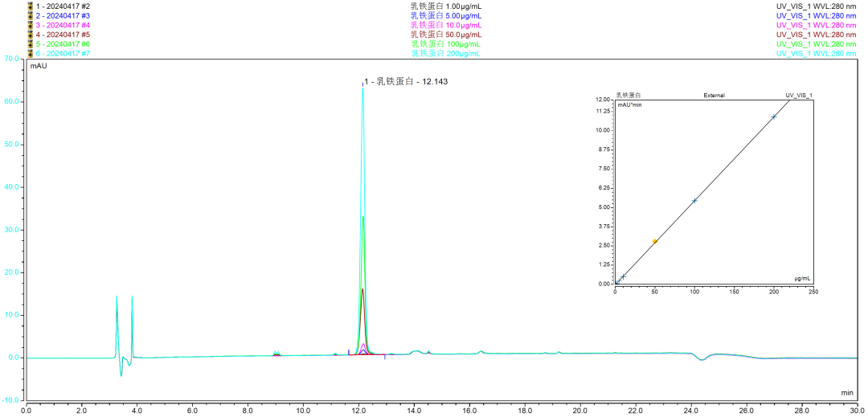Click the 乳铁蛋白 200µg/mL label
The image size is (868, 417).
(x=445, y=53)
